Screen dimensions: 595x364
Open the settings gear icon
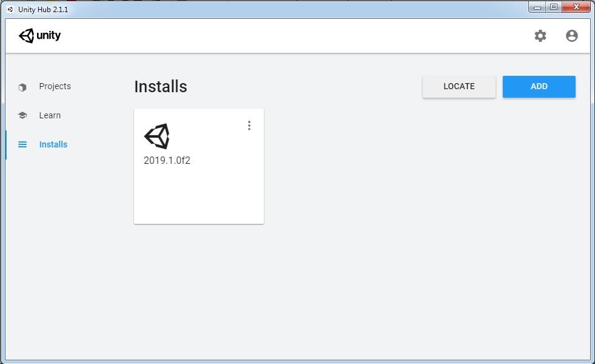click(x=540, y=36)
